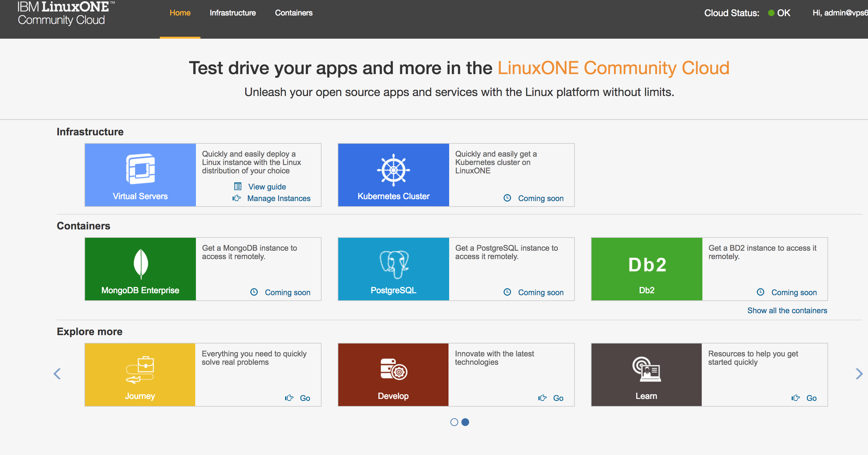Select the second carousel page dot
The image size is (868, 455).
click(x=465, y=422)
